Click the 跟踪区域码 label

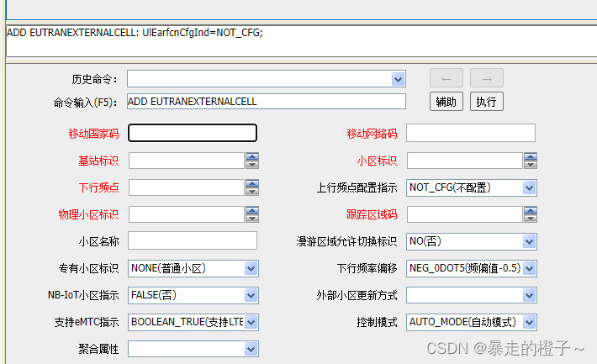click(372, 214)
